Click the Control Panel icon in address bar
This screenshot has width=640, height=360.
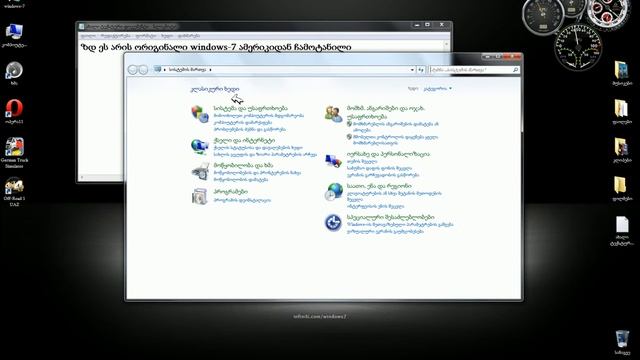pos(158,69)
